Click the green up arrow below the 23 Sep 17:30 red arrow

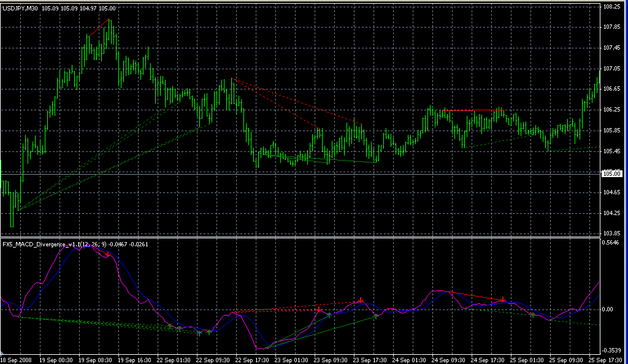coord(375,317)
